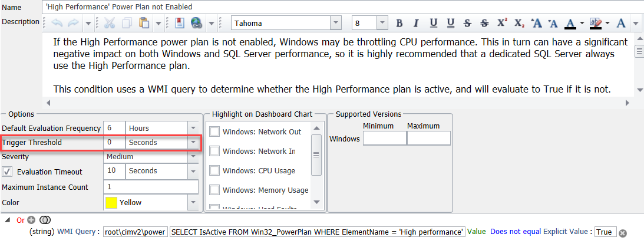644x247 pixels.
Task: Add a new condition with plus icon
Action: (x=31, y=220)
